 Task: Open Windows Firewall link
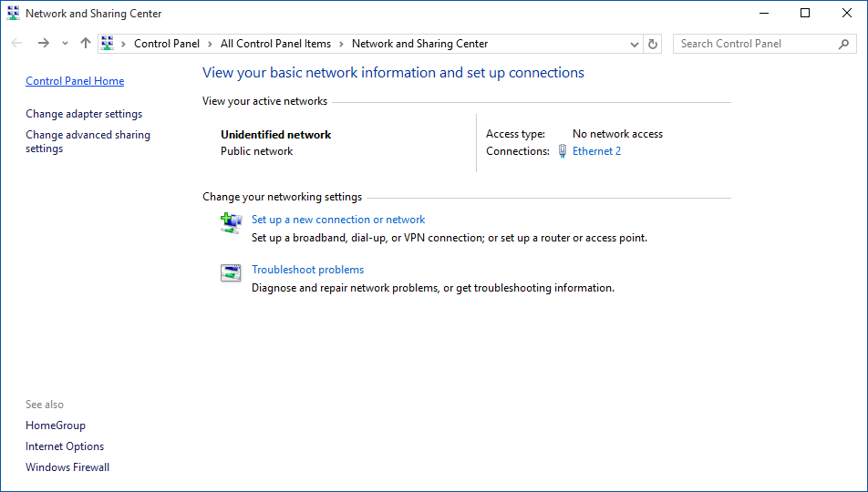click(67, 467)
